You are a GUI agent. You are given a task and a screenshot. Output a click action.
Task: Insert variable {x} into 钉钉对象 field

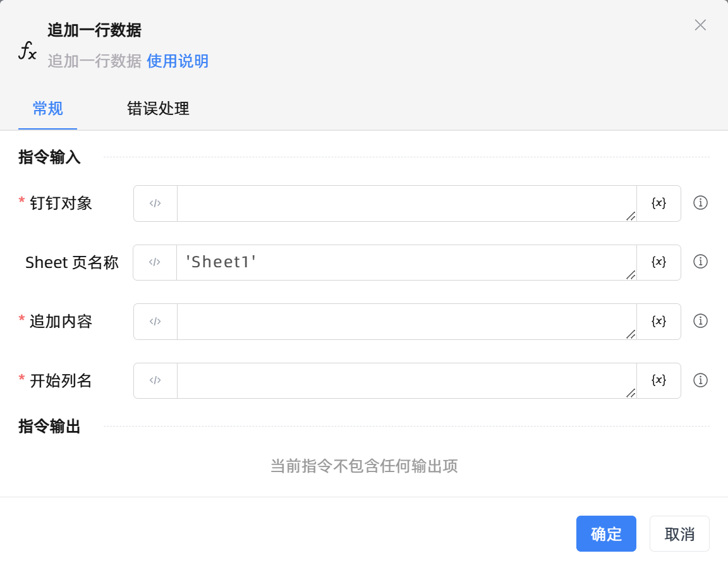(x=658, y=203)
